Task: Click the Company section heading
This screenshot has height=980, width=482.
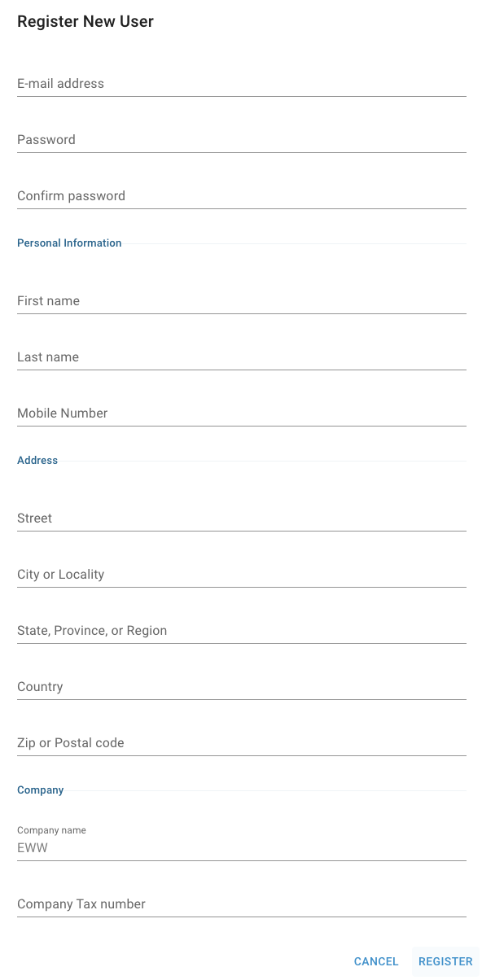Action: coord(41,790)
